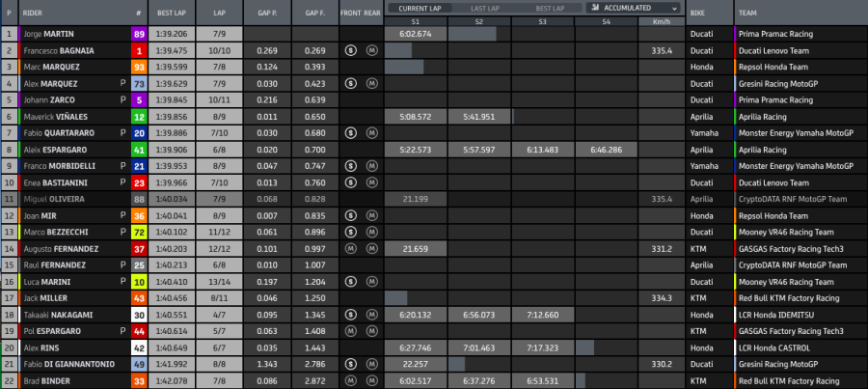Click Brad Binder's front medium tyre icon
This screenshot has height=389, width=868.
pyautogui.click(x=350, y=380)
